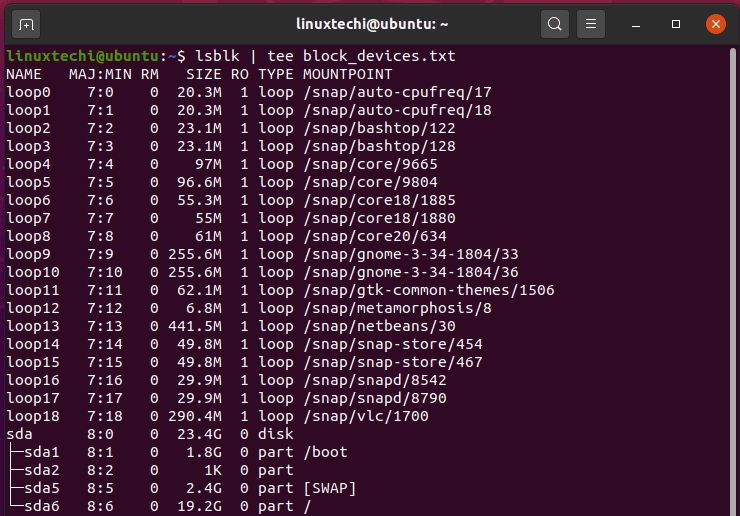The width and height of the screenshot is (740, 516).
Task: Click the loop13 device name
Action: (33, 326)
